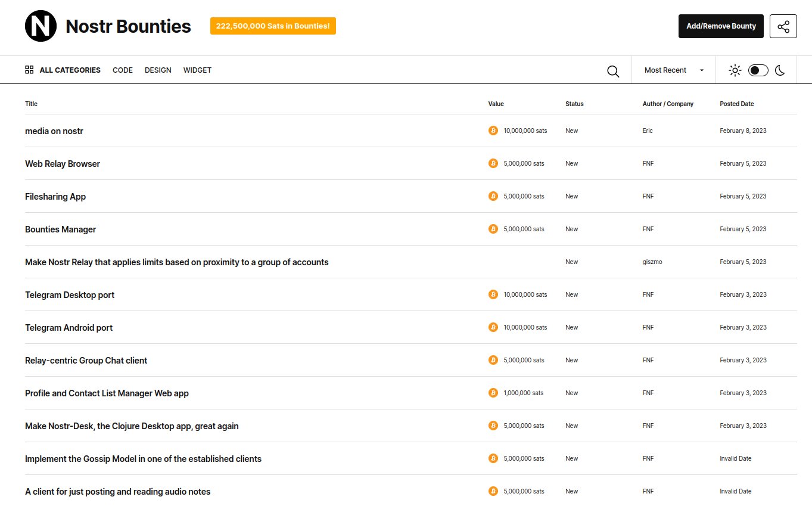Click the moon dark-mode icon
The height and width of the screenshot is (506, 812).
(x=780, y=70)
